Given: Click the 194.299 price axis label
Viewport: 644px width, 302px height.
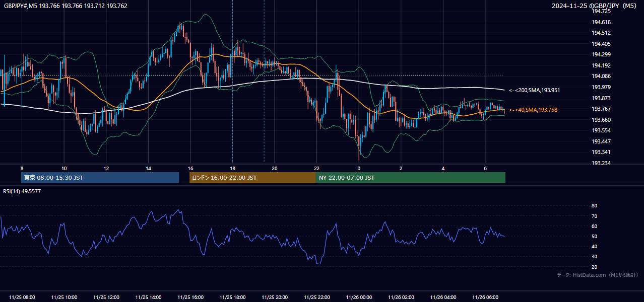Looking at the screenshot, I should 601,54.
